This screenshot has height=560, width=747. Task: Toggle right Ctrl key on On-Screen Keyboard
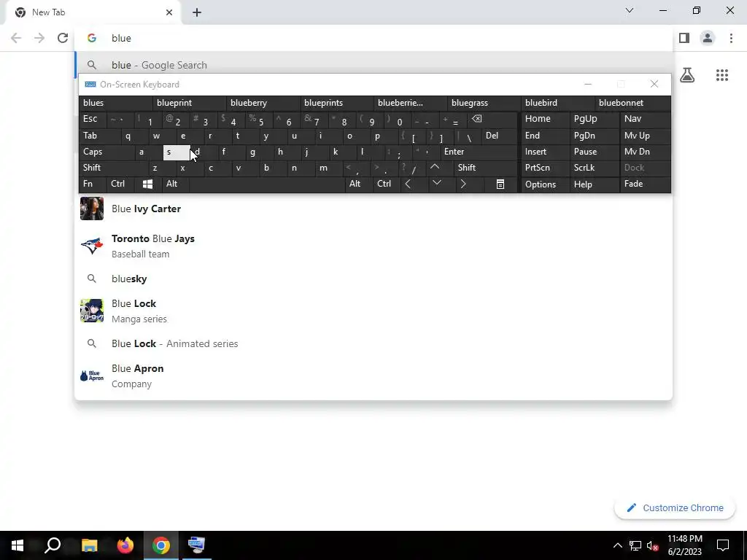[x=387, y=184]
